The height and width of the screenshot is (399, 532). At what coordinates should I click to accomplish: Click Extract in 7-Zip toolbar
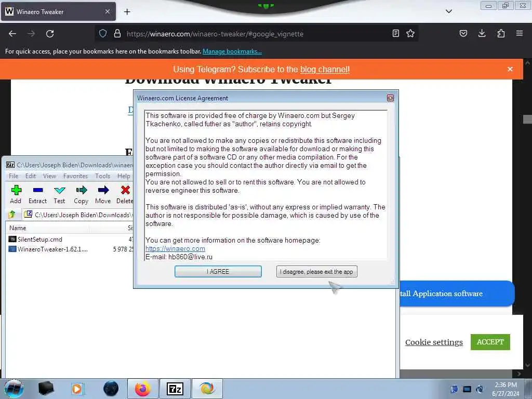[x=37, y=195]
